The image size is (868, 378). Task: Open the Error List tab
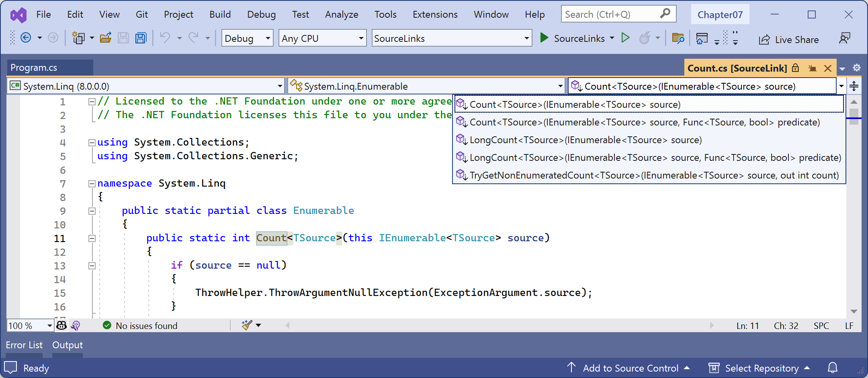pyautogui.click(x=24, y=345)
